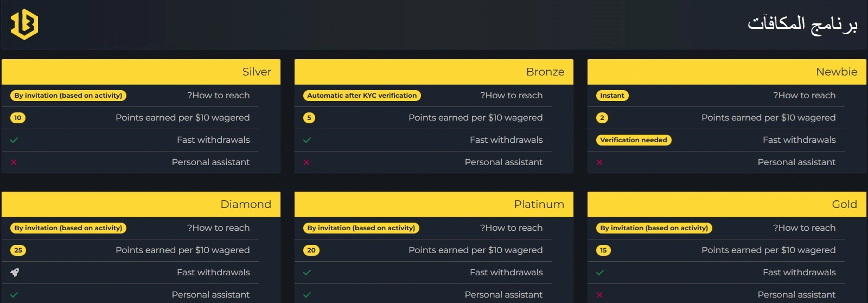The width and height of the screenshot is (868, 303).
Task: Click the yellow hexagon site logo
Action: (24, 24)
